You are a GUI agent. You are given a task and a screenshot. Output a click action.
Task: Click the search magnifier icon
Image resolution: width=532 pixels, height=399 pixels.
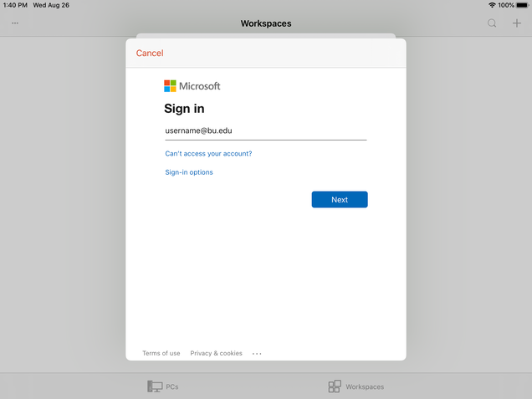pyautogui.click(x=492, y=23)
